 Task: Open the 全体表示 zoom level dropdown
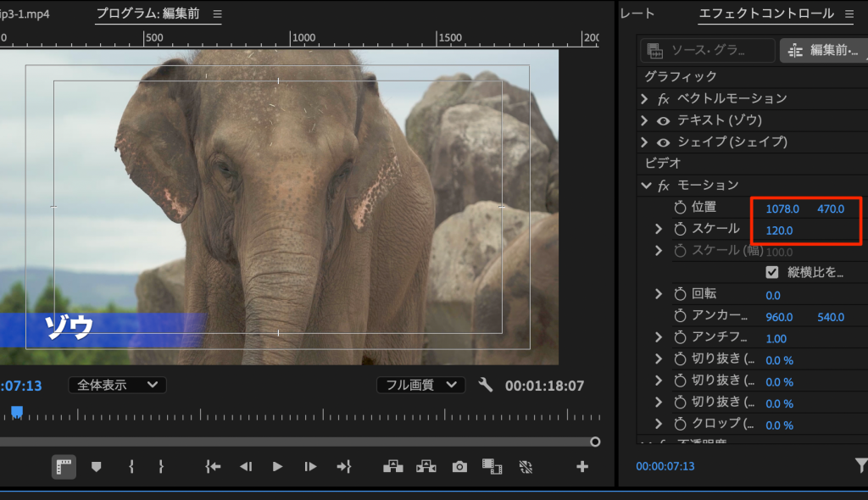(117, 385)
